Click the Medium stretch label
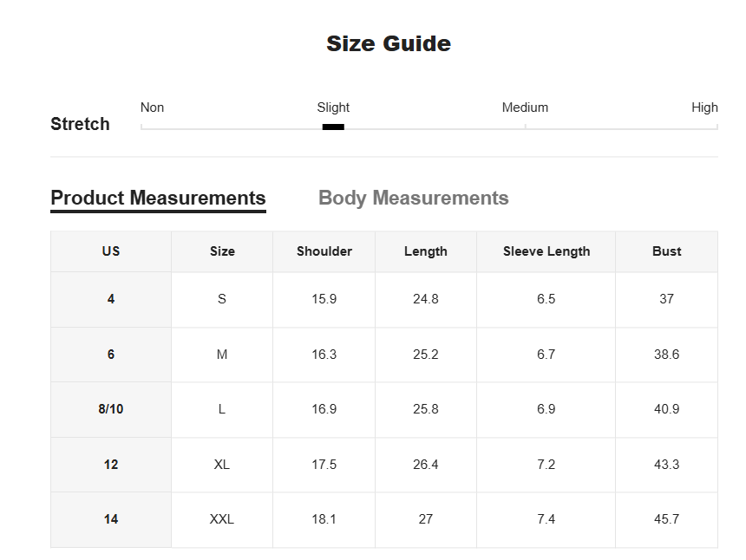Image resolution: width=746 pixels, height=560 pixels. click(x=525, y=107)
